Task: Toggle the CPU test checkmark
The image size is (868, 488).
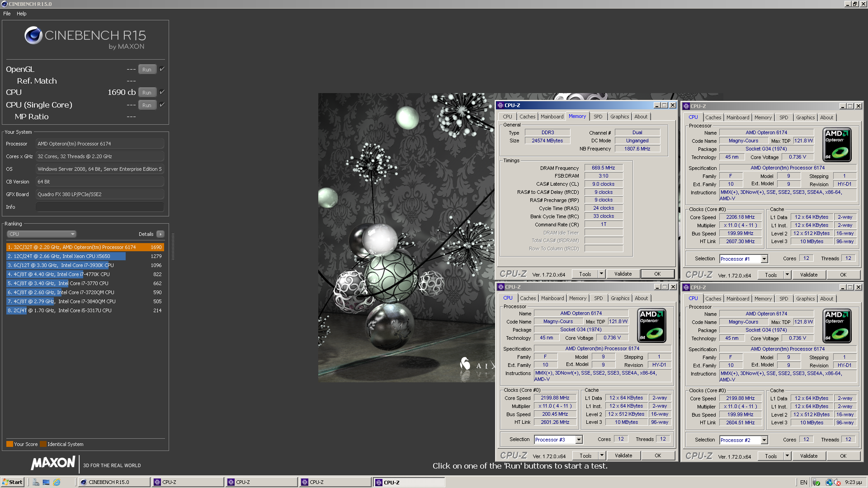Action: click(162, 92)
